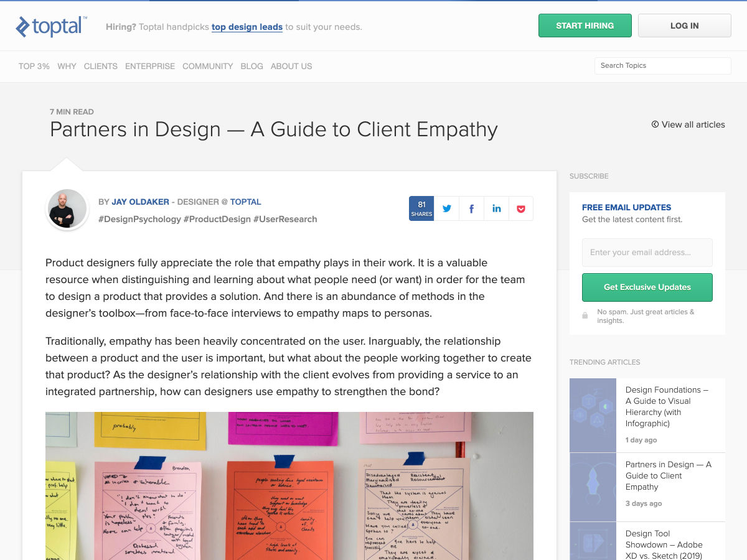Click Design Foundations article thumbnail
The height and width of the screenshot is (560, 747).
tap(593, 415)
